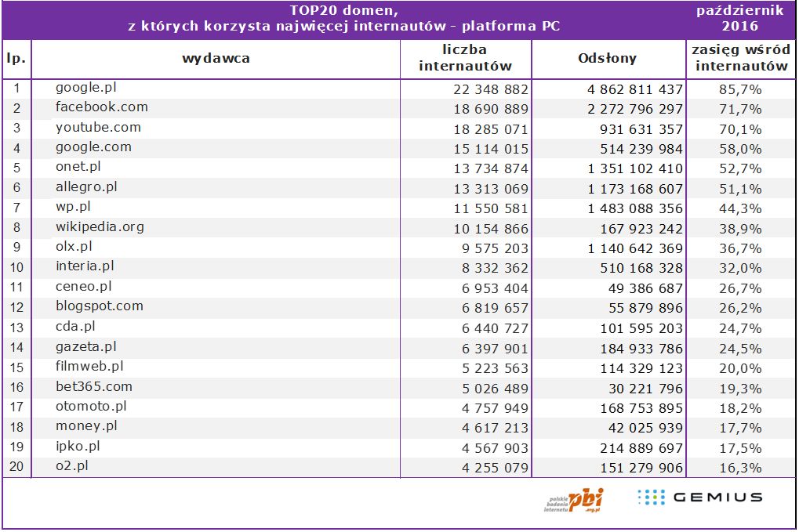Click the user count 18 690 889

tap(491, 110)
